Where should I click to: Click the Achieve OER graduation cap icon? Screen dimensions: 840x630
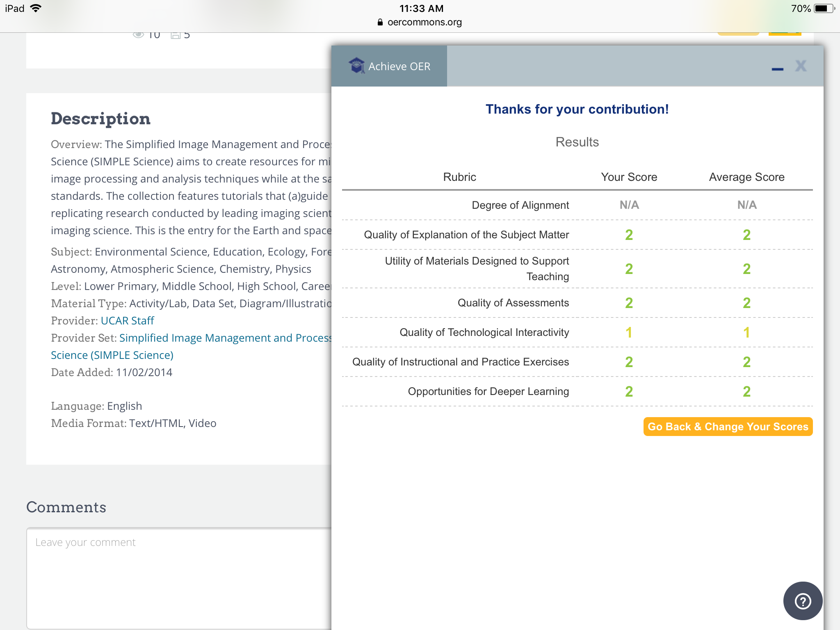[x=356, y=66]
